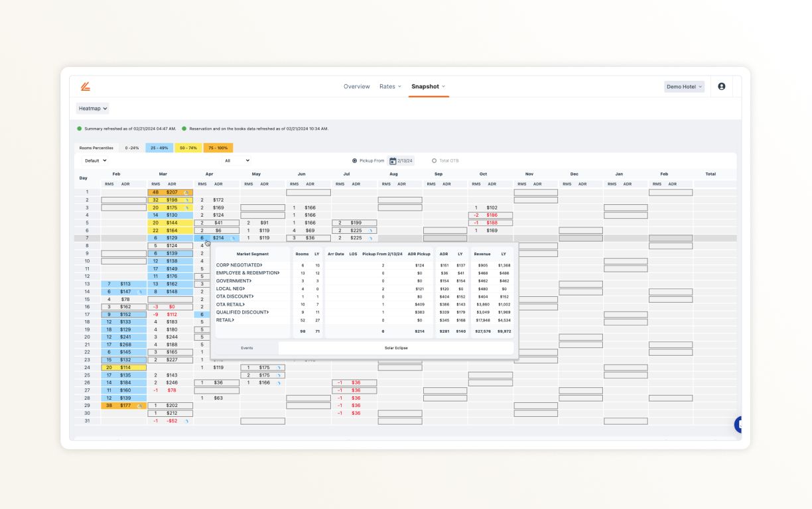Open the All filter dropdown
The image size is (812, 509).
(237, 160)
